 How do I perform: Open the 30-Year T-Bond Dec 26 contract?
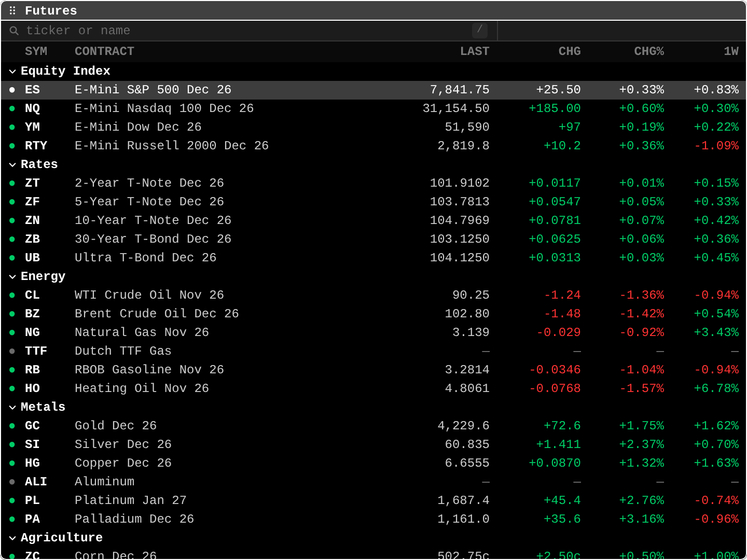pyautogui.click(x=153, y=239)
